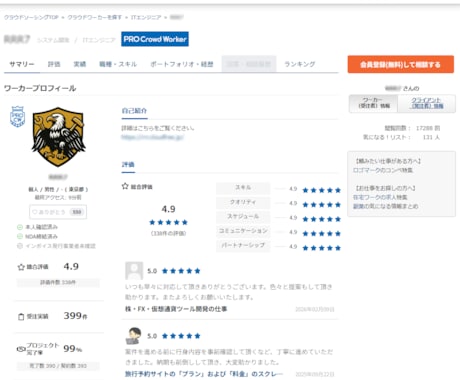This screenshot has height=380, width=460.
Task: Click the 自己紹介 section heading
Action: point(134,111)
